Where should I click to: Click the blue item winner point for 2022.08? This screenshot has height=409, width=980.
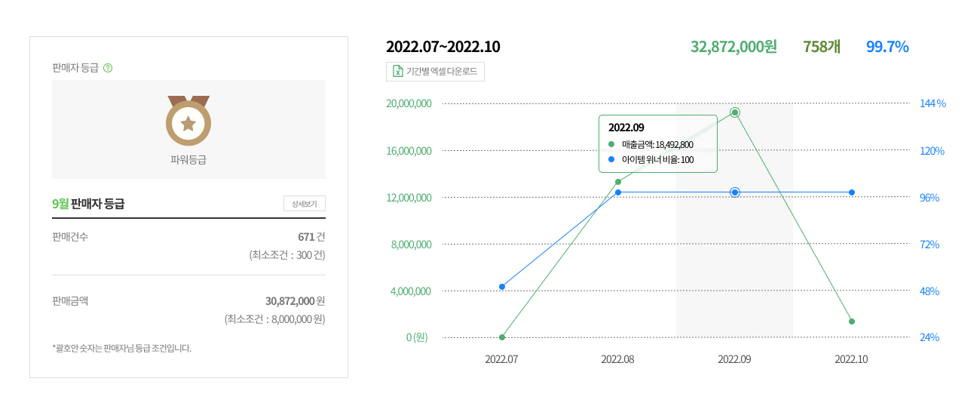pyautogui.click(x=618, y=192)
